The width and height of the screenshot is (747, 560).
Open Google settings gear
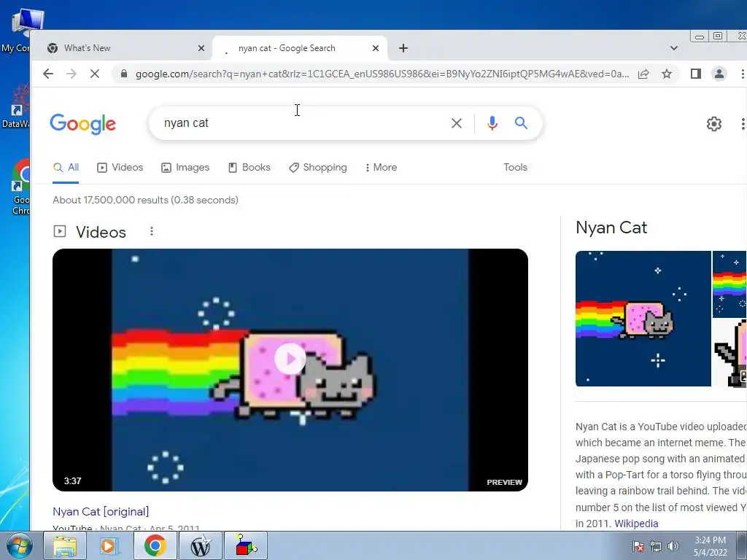tap(713, 124)
